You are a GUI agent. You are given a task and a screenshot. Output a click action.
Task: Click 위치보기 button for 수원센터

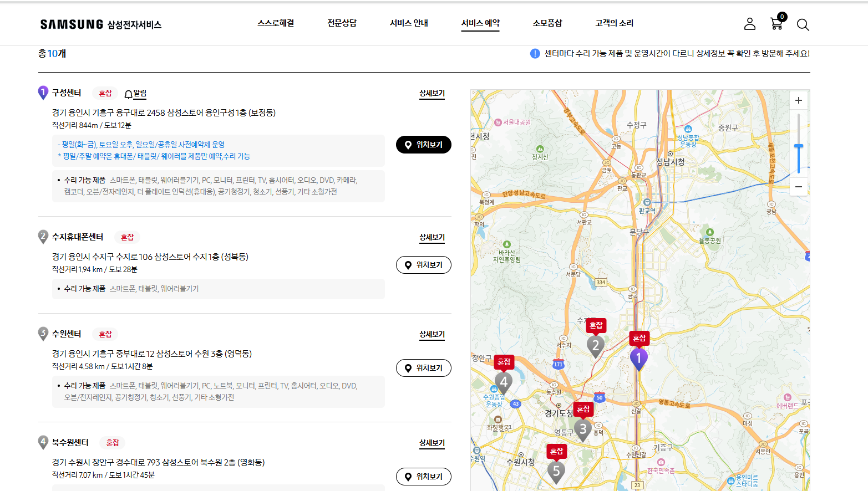[424, 368]
